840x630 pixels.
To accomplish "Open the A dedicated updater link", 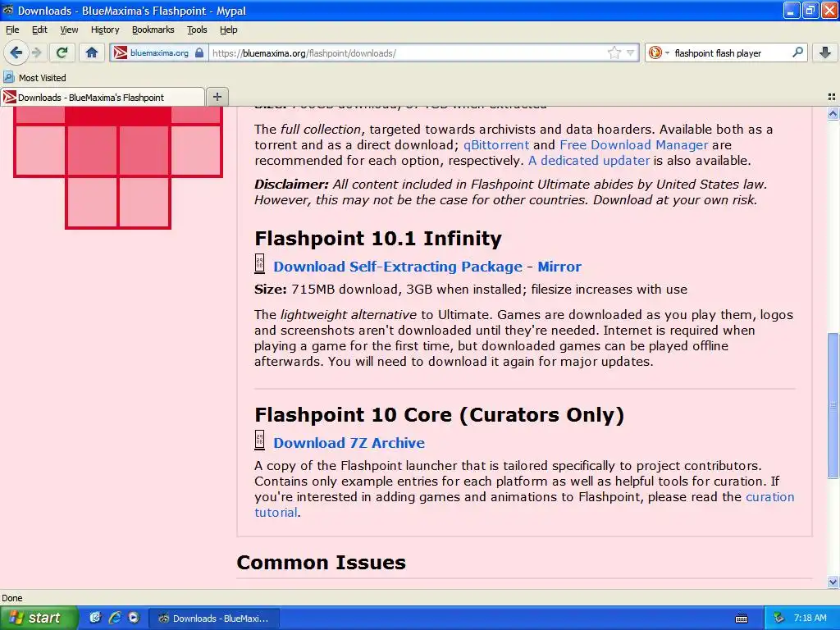I will point(589,160).
